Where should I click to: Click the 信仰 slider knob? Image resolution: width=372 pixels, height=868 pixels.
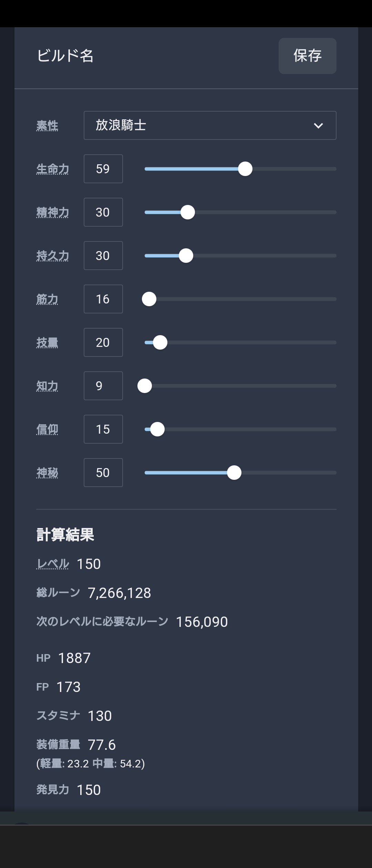coord(157,429)
